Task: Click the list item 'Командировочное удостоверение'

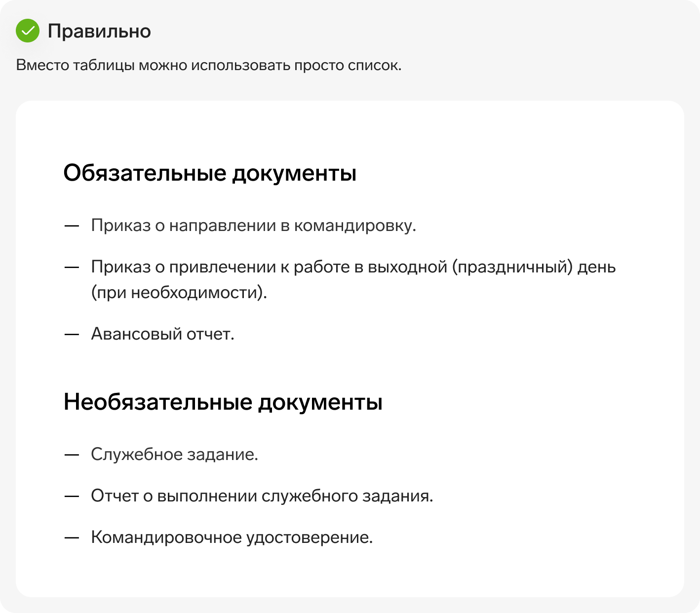Action: 232,537
